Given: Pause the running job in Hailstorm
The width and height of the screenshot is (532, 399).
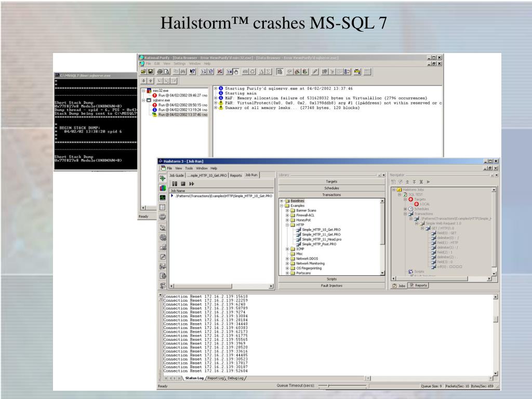Looking at the screenshot, I should click(175, 183).
